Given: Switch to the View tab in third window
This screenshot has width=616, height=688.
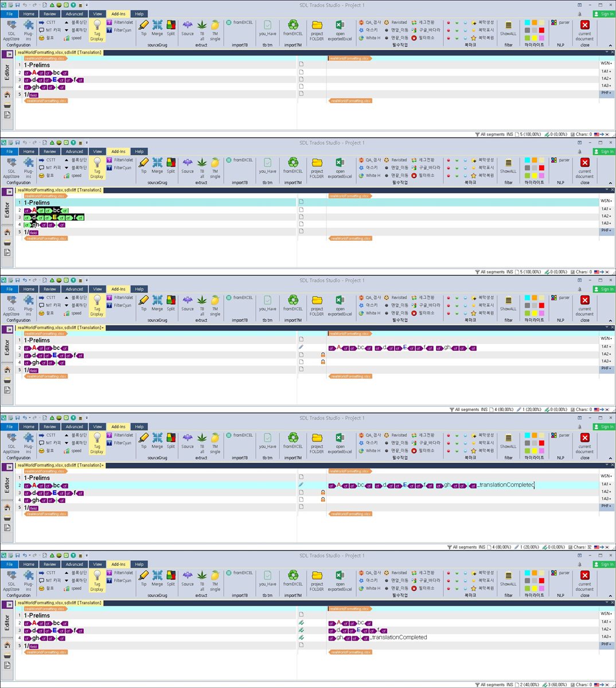Looking at the screenshot, I should pos(98,289).
